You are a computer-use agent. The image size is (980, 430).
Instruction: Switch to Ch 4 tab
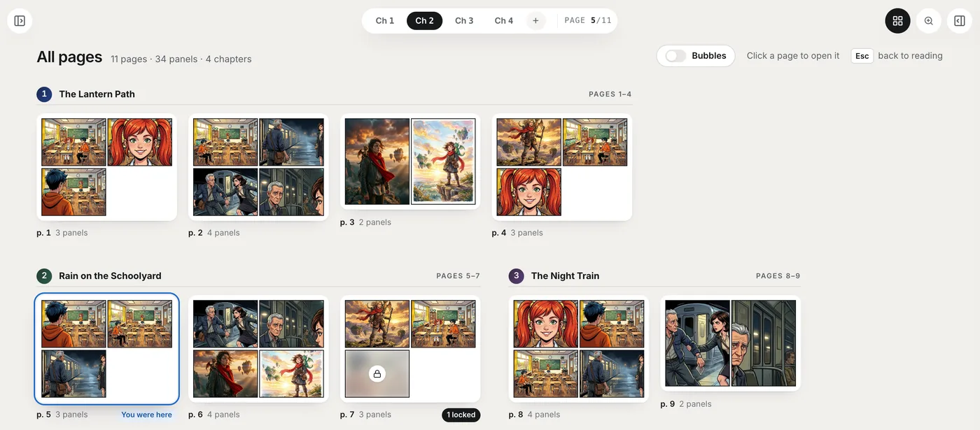[504, 21]
